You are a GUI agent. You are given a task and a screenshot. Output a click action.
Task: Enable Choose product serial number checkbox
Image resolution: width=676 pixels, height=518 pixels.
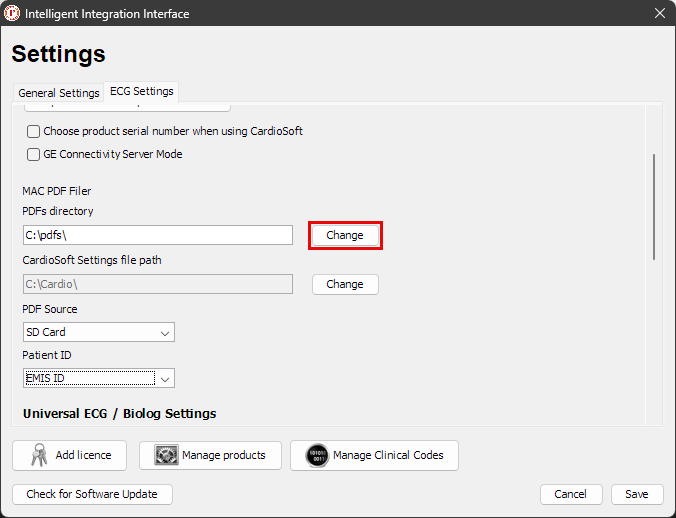[33, 131]
